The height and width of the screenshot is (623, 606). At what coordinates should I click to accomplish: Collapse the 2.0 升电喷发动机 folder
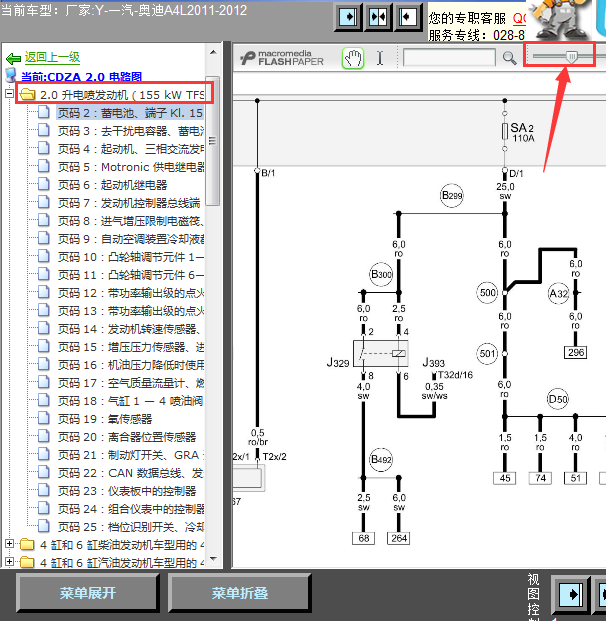pyautogui.click(x=10, y=94)
